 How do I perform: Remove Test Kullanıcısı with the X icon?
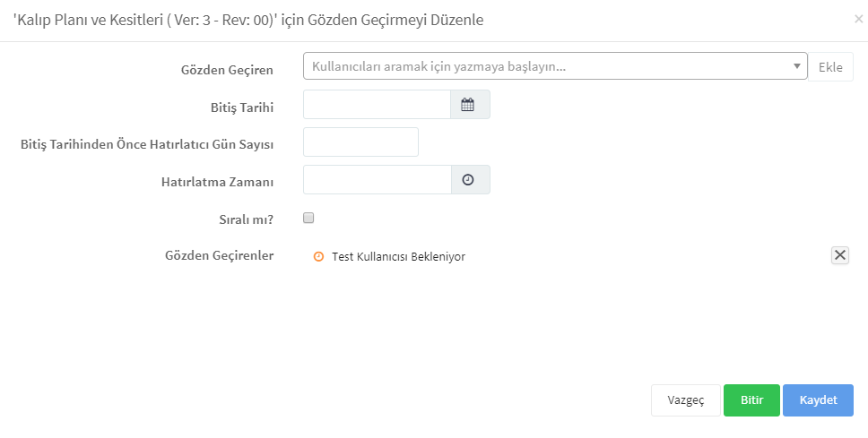click(840, 255)
